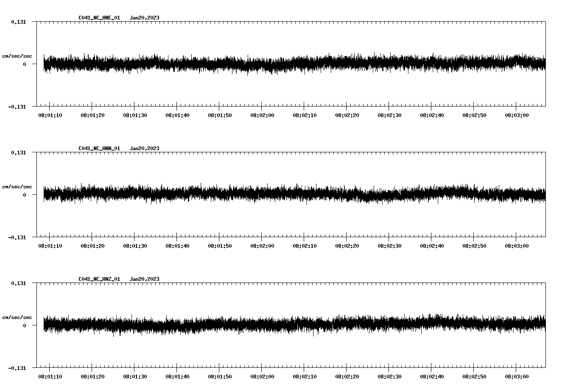Click the cm/sec/sec unit label on HNE plot
Image resolution: width=576 pixels, height=392 pixels.
17,56
